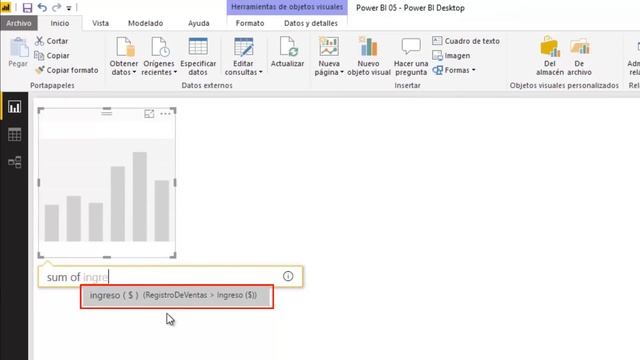
Task: Switch to the Inicio tab
Action: (x=60, y=23)
